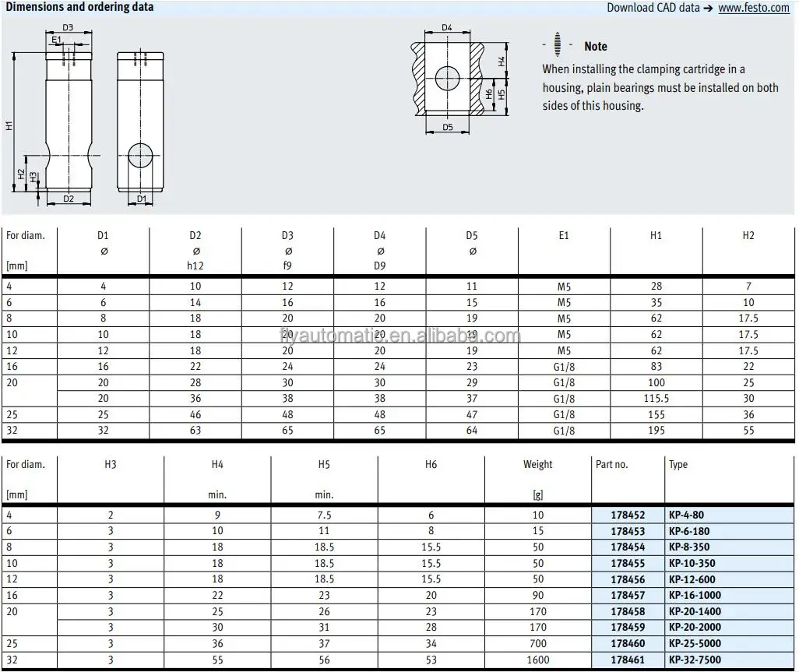The height and width of the screenshot is (672, 799).
Task: Select type KP-4-80
Action: pyautogui.click(x=686, y=515)
